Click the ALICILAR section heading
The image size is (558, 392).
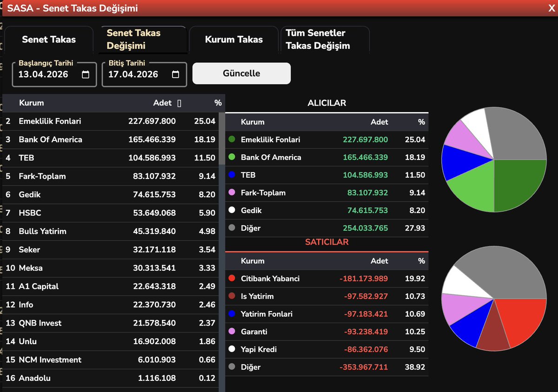[x=327, y=103]
